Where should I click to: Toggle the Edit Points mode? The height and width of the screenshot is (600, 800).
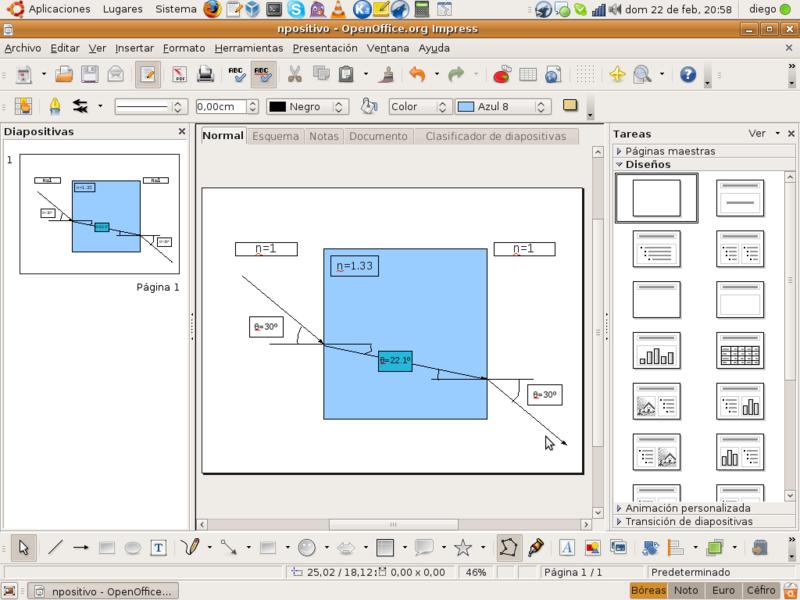click(x=509, y=548)
